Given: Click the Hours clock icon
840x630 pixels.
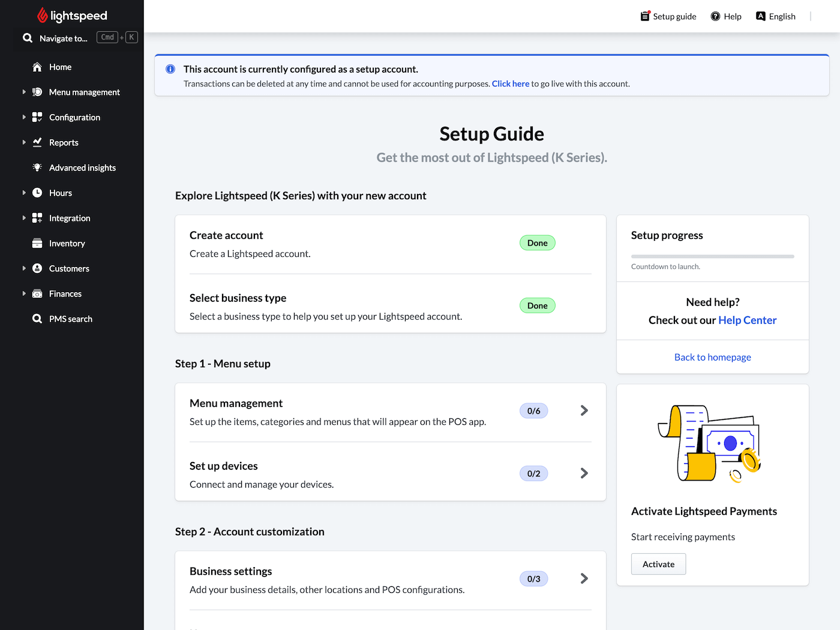Looking at the screenshot, I should coord(37,193).
